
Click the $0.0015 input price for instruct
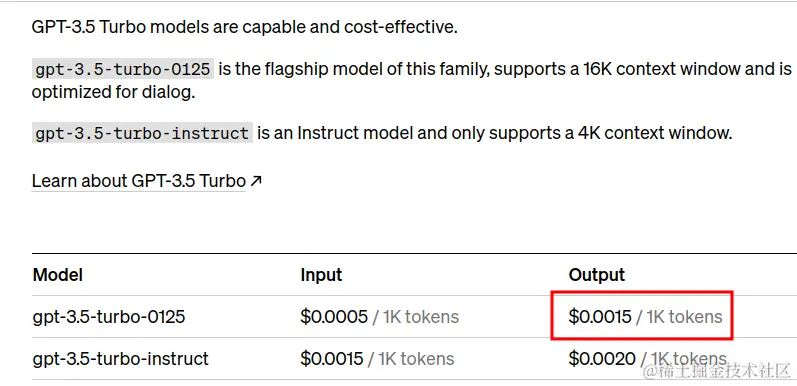point(332,359)
